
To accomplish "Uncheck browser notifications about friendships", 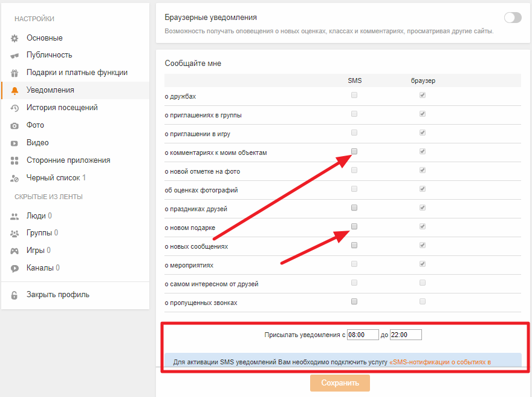I will tap(423, 95).
